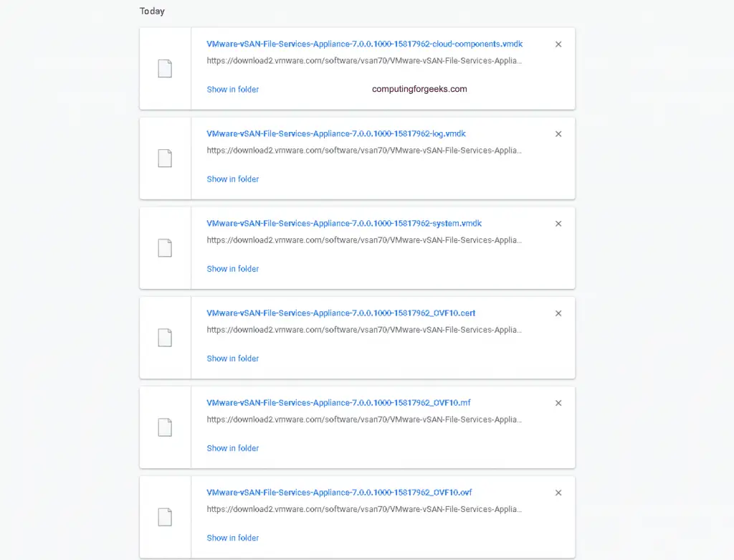Open the downloaded log.vmdk file link

[x=336, y=134]
